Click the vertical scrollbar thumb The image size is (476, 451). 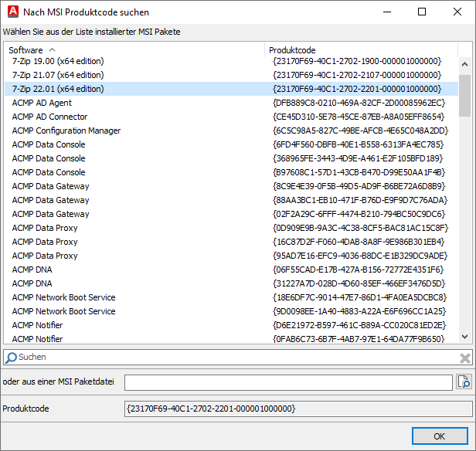coord(465,95)
